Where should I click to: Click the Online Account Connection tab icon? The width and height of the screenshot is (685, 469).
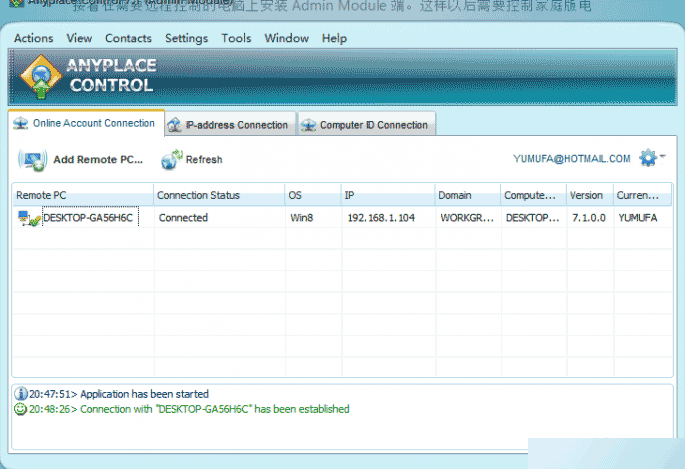[21, 124]
